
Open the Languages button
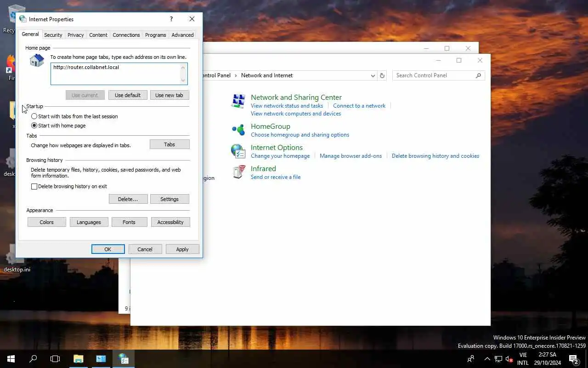click(x=89, y=222)
